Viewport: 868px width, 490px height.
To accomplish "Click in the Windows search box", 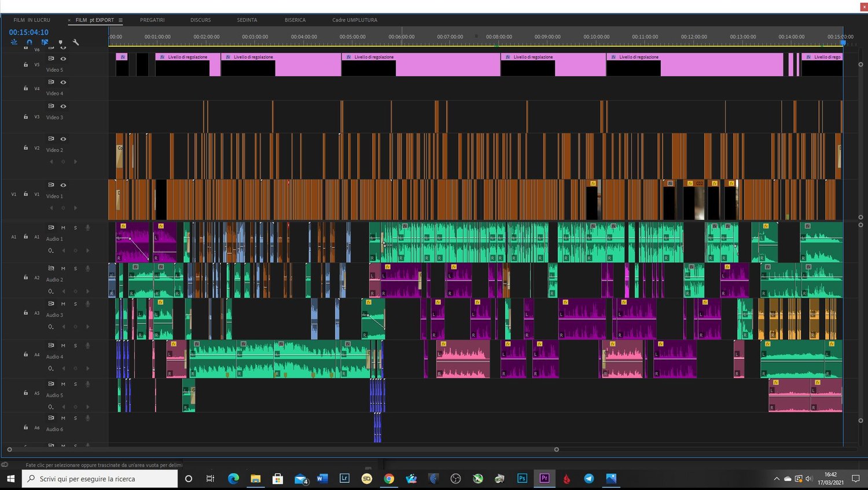I will [x=100, y=478].
